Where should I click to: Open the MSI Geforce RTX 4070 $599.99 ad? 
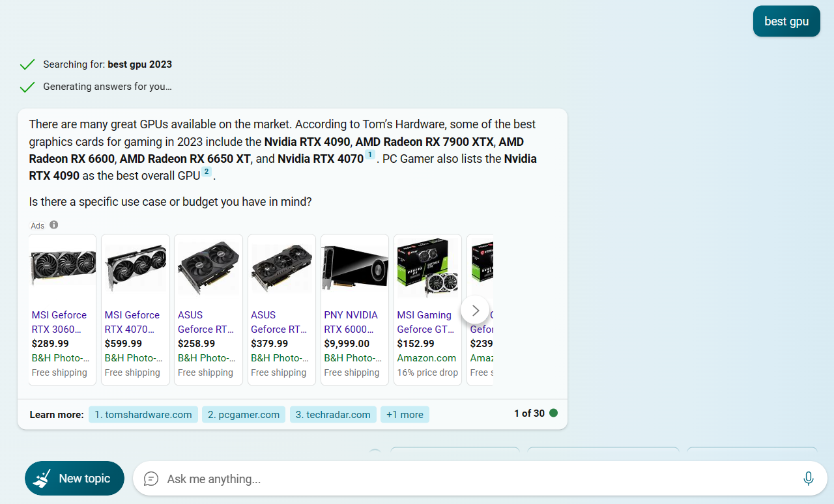tap(136, 310)
